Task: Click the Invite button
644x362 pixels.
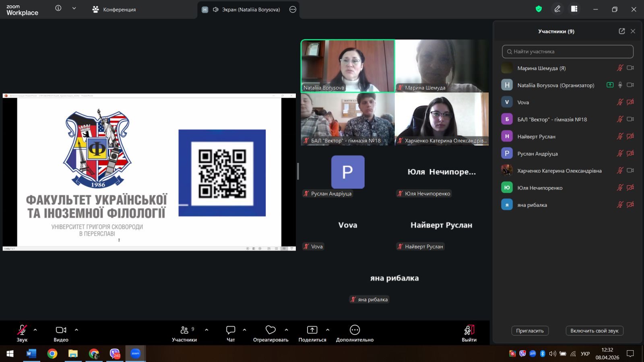Action: click(530, 331)
